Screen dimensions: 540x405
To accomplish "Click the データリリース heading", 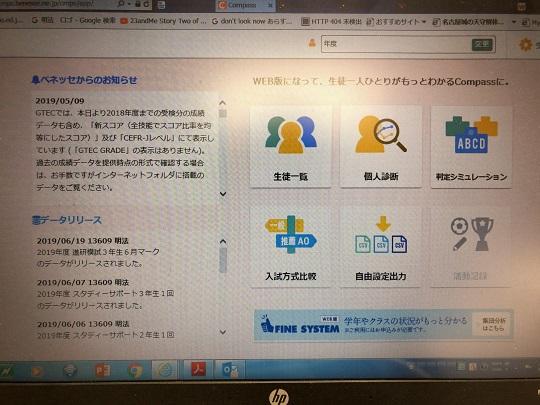I will (x=67, y=220).
